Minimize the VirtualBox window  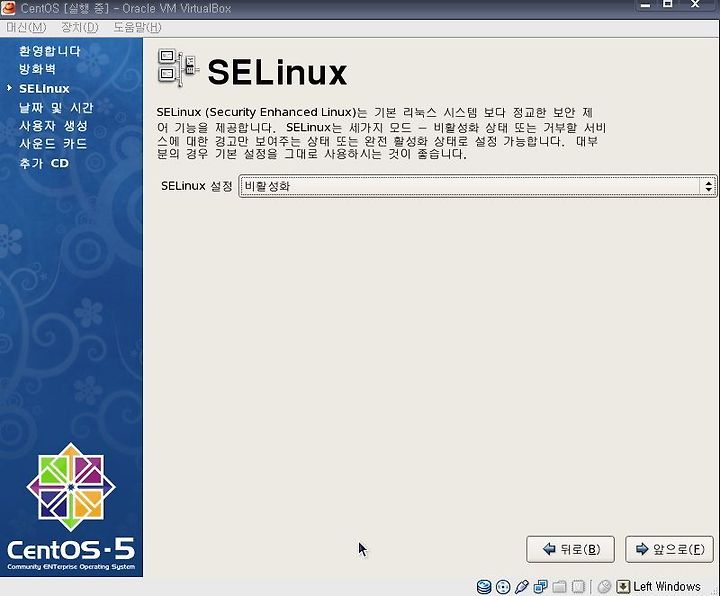point(645,5)
